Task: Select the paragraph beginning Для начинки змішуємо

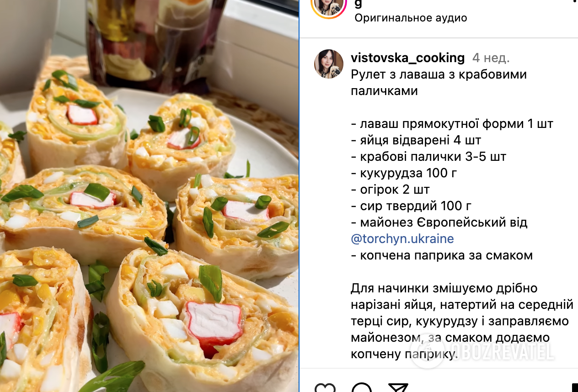Action: point(462,321)
